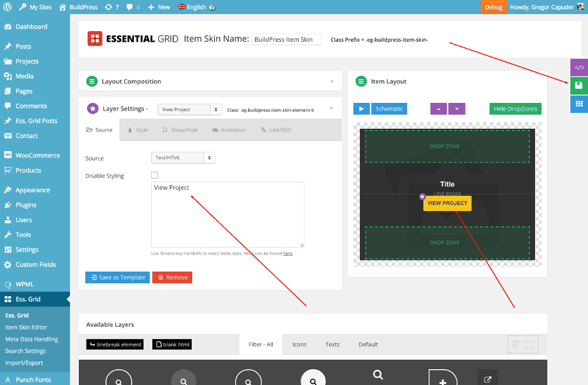Click the Essential Grid red logo
This screenshot has width=588, height=385.
95,39
